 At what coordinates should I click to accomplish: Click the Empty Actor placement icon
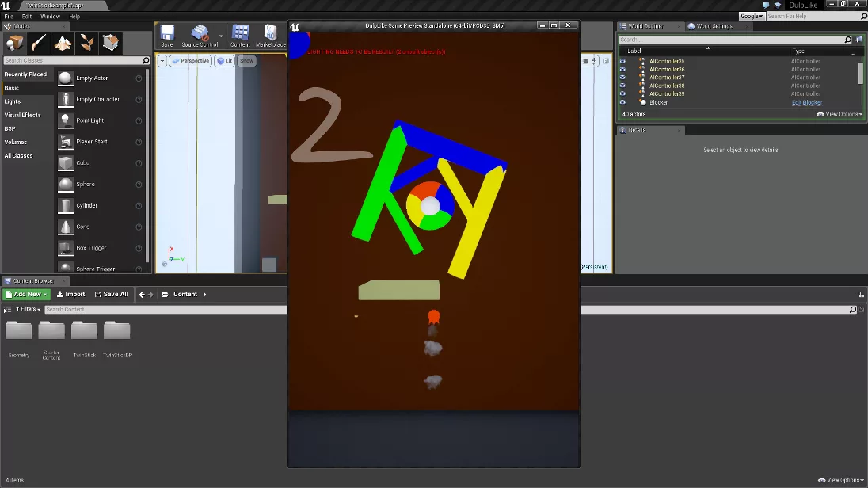click(x=65, y=78)
